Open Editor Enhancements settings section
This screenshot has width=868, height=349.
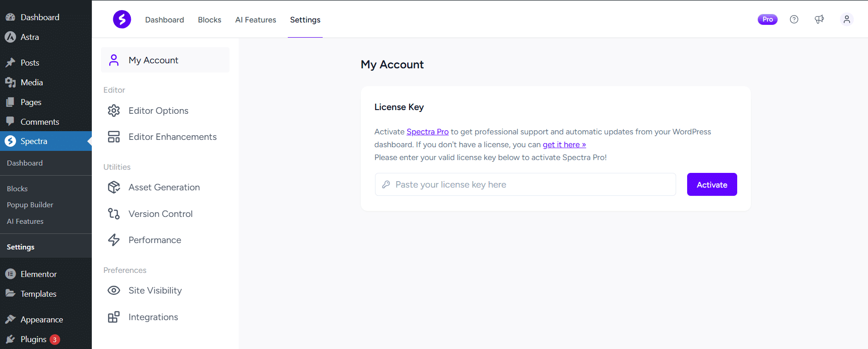[172, 137]
